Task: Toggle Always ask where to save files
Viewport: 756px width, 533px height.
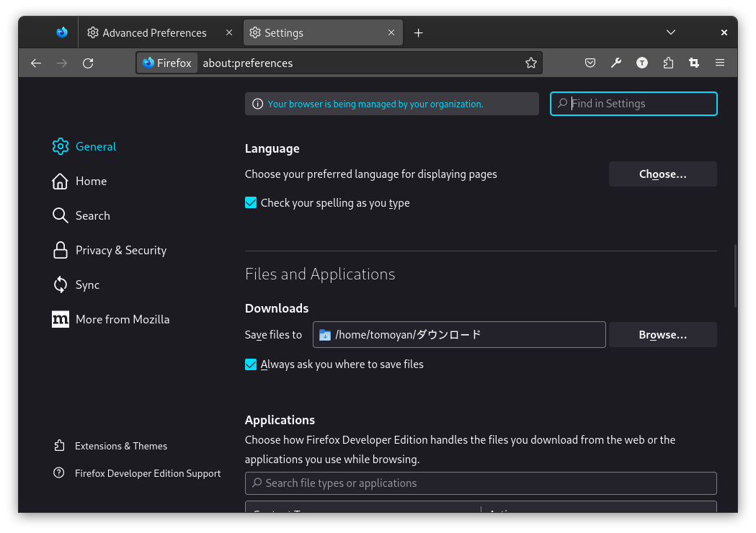Action: coord(251,364)
